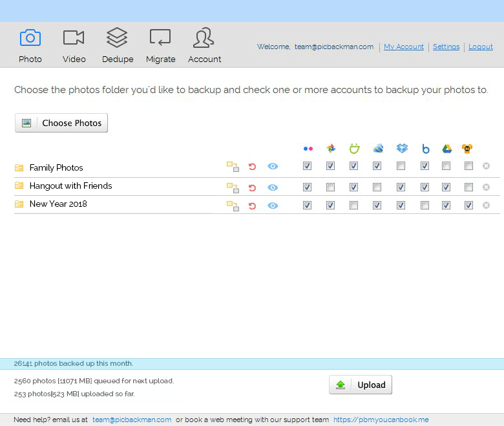
Task: Remove the Family Photos folder with the X icon
Action: [x=486, y=166]
